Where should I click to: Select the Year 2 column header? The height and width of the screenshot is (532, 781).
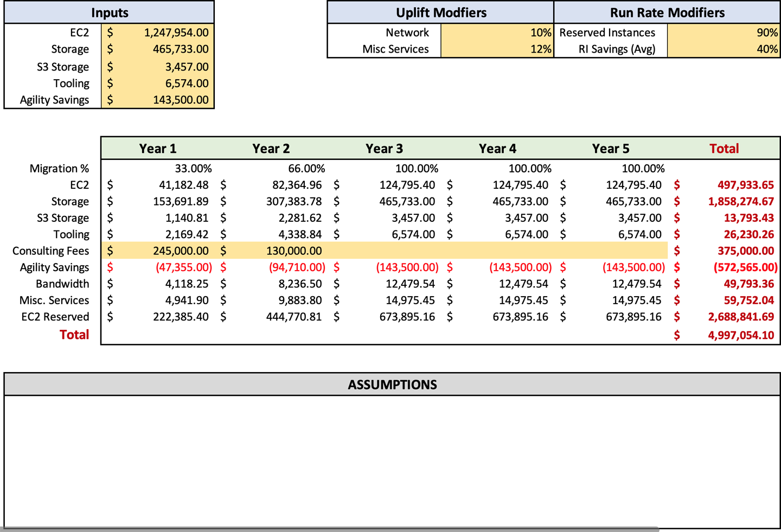click(271, 149)
